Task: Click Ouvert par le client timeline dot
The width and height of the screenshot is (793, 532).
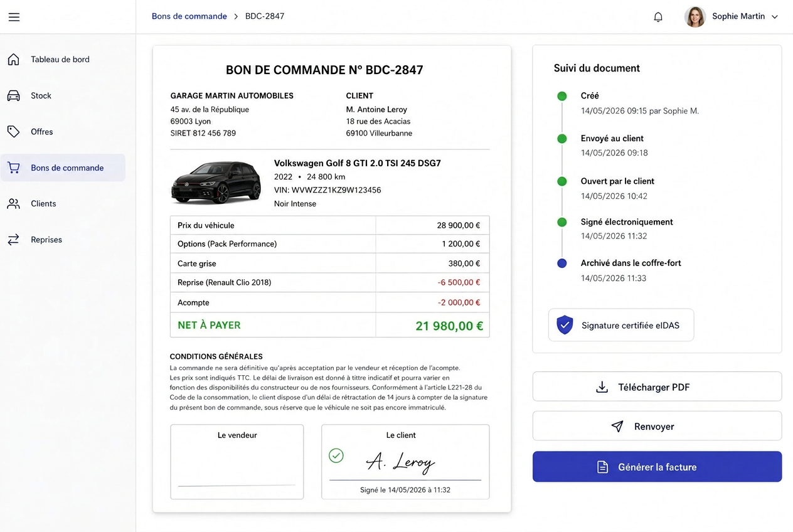Action: tap(562, 181)
